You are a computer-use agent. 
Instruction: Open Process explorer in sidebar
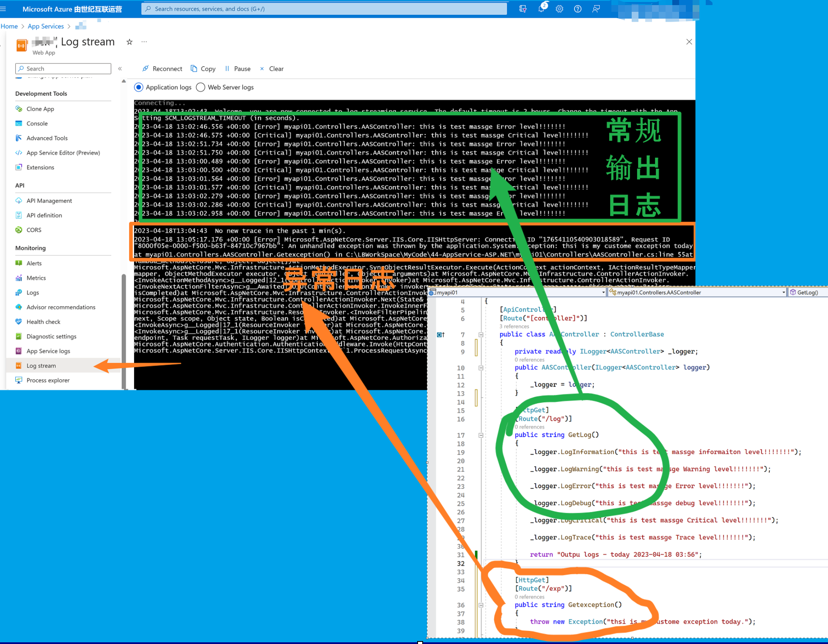[x=48, y=380]
